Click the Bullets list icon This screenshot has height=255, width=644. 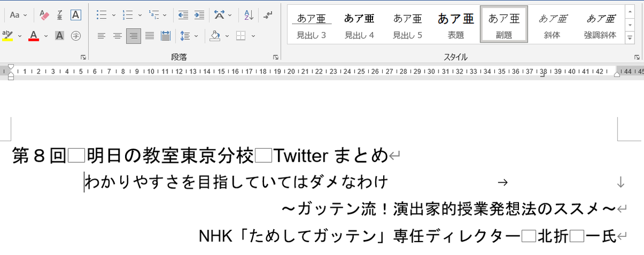(x=101, y=14)
